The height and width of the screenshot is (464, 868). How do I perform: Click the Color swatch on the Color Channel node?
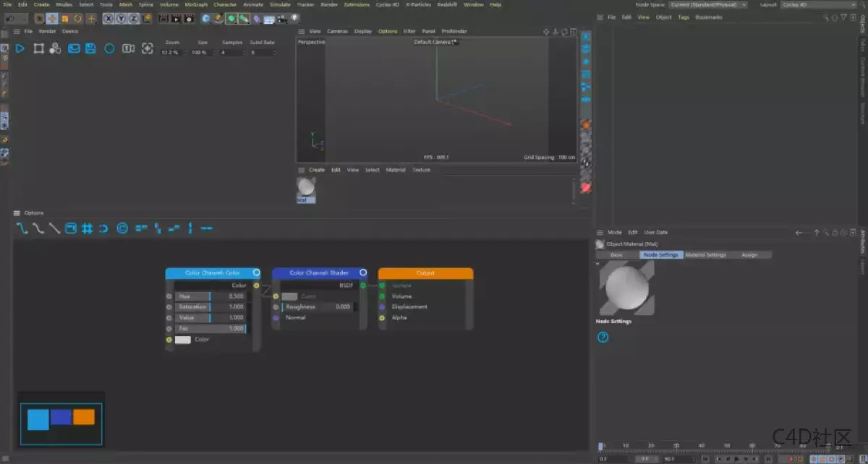184,340
